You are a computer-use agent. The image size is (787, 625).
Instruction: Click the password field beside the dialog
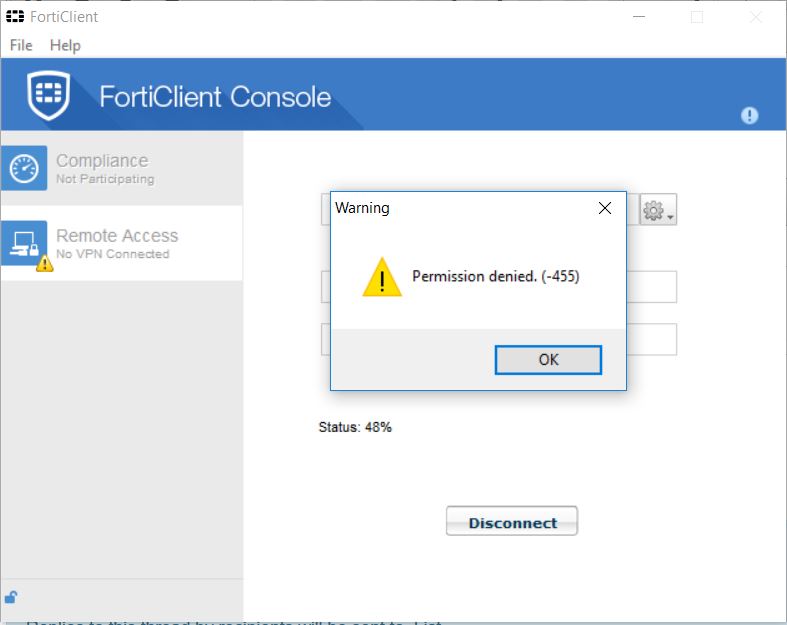pos(652,339)
